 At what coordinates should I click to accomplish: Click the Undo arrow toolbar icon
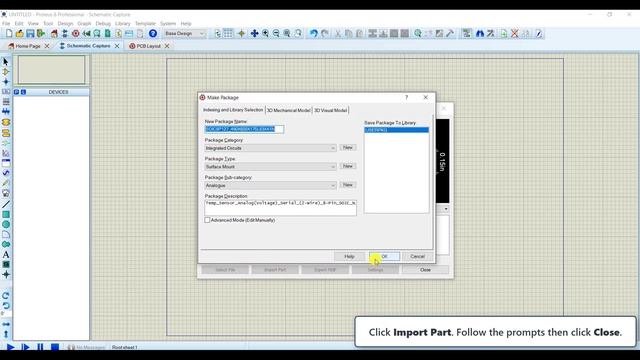pos(313,33)
